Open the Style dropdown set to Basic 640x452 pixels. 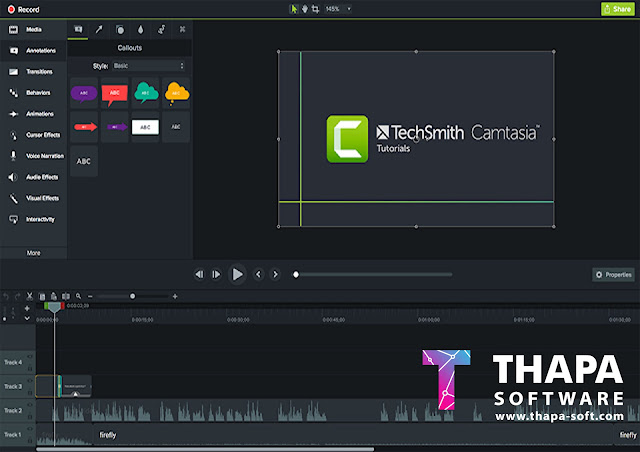coord(149,66)
